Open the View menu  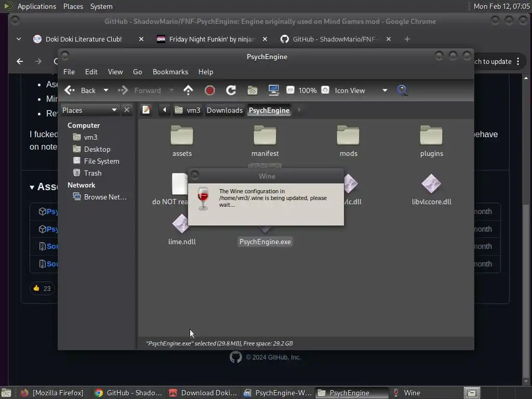(x=115, y=72)
